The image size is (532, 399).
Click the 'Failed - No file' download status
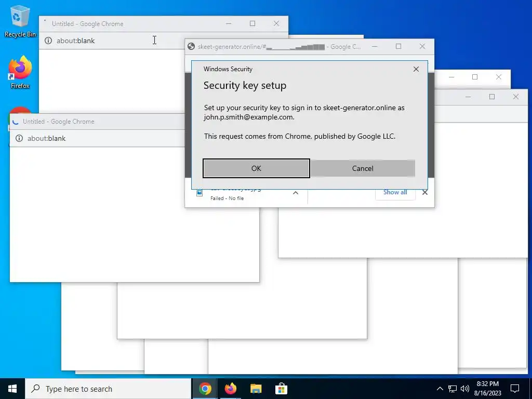227,198
